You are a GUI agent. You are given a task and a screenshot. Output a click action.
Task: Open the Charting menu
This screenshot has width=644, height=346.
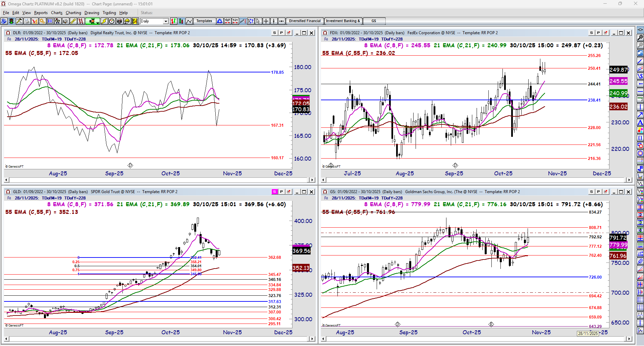73,13
